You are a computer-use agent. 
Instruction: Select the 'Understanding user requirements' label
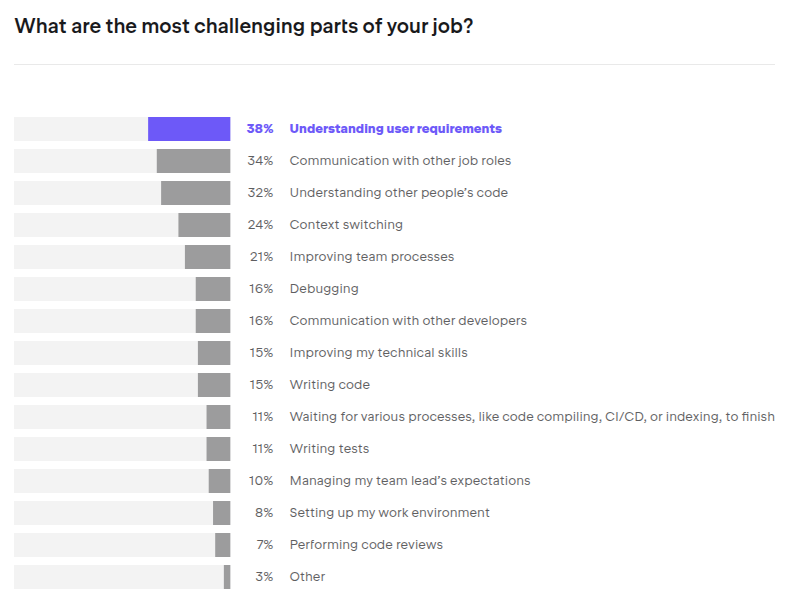point(395,129)
